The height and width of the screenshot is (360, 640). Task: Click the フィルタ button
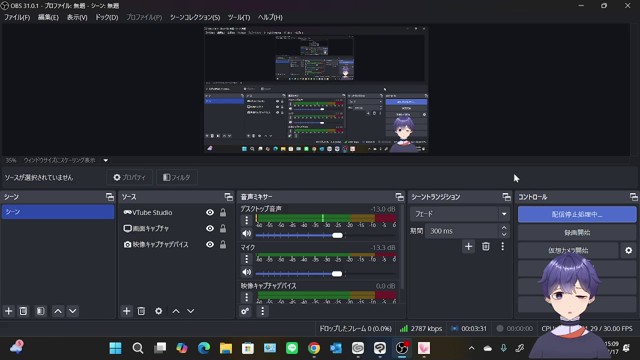177,177
